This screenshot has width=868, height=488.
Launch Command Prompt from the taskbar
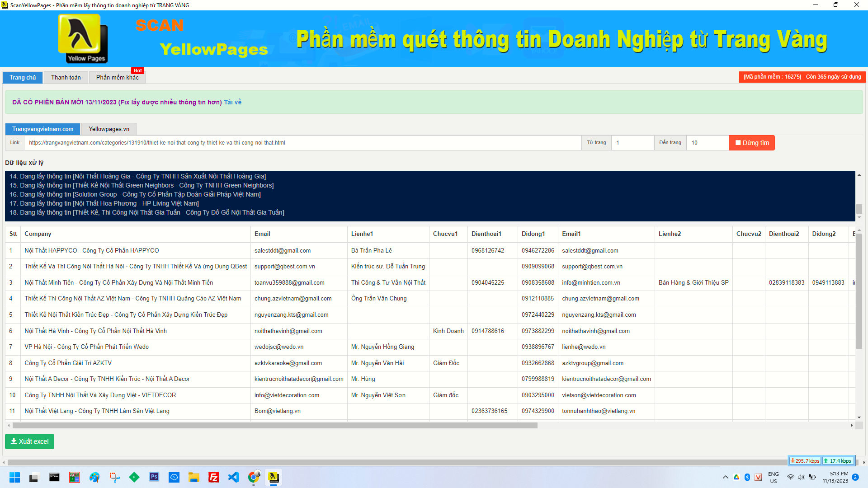click(x=54, y=477)
